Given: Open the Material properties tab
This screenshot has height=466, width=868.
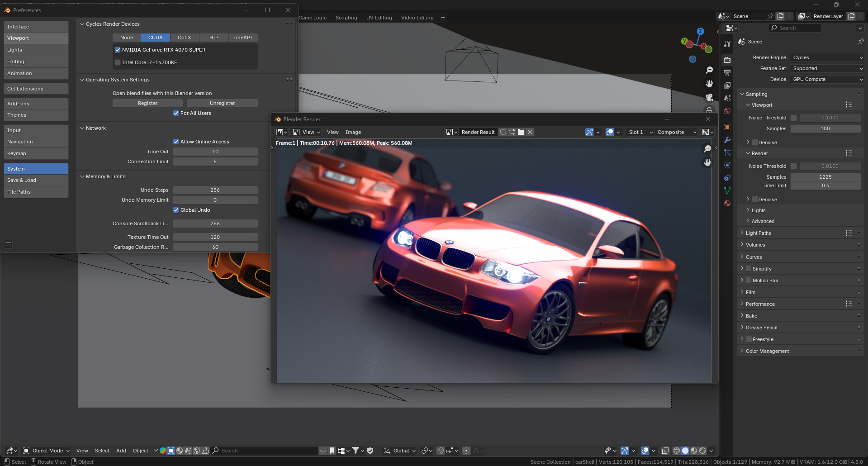Looking at the screenshot, I should 727,203.
